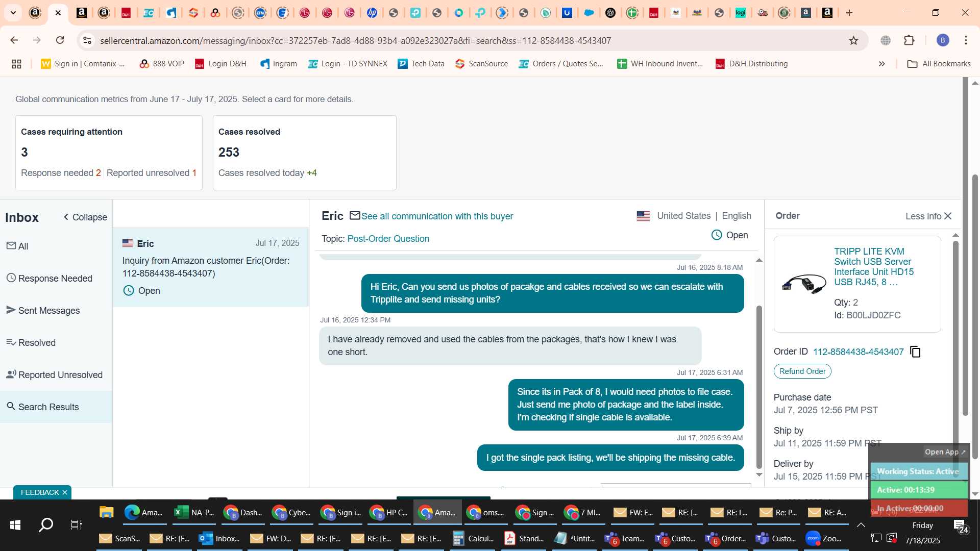Screen dimensions: 980x551
Task: Open Chrome extensions menu
Action: point(909,40)
